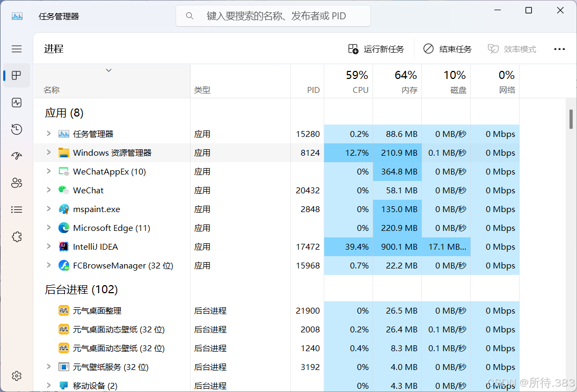Open the hamburger navigation menu
Image resolution: width=577 pixels, height=392 pixels.
tap(17, 49)
